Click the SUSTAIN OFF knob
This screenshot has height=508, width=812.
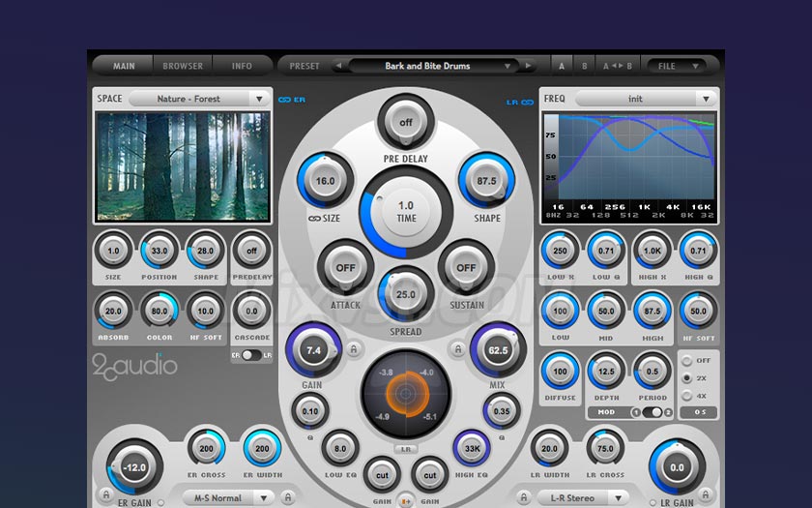466,267
